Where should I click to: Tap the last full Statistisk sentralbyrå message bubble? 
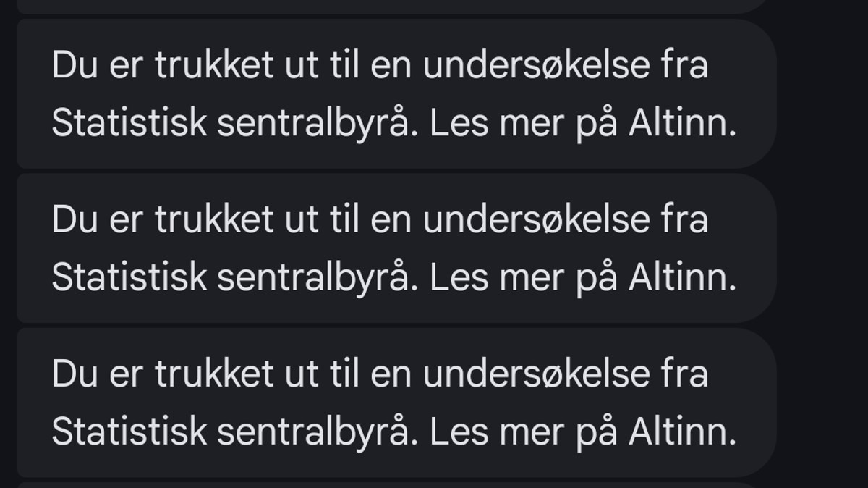(396, 402)
